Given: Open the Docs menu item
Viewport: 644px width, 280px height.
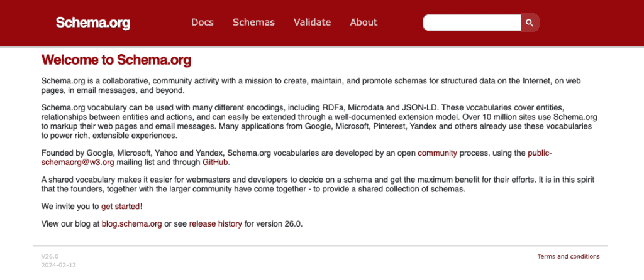Looking at the screenshot, I should tap(203, 22).
